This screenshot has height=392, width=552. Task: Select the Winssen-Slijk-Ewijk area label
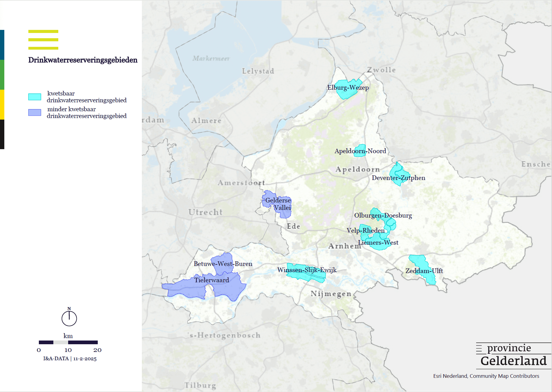tap(307, 270)
